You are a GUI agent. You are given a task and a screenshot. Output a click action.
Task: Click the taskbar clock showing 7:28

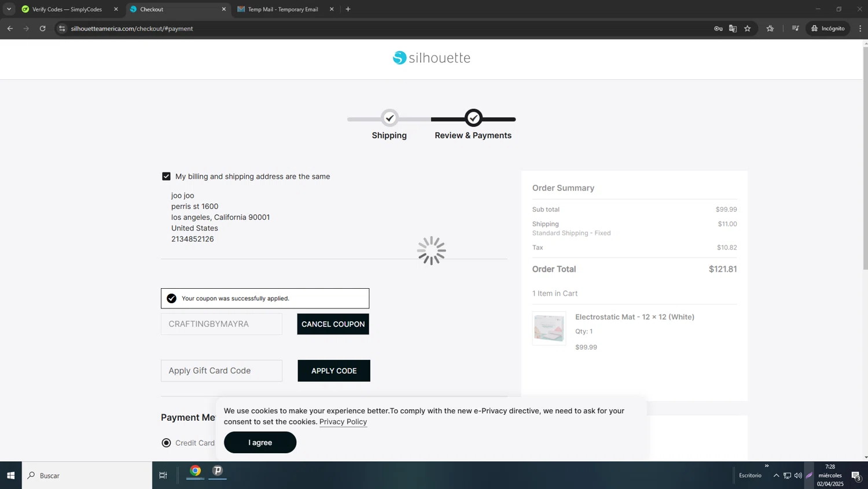tap(830, 475)
